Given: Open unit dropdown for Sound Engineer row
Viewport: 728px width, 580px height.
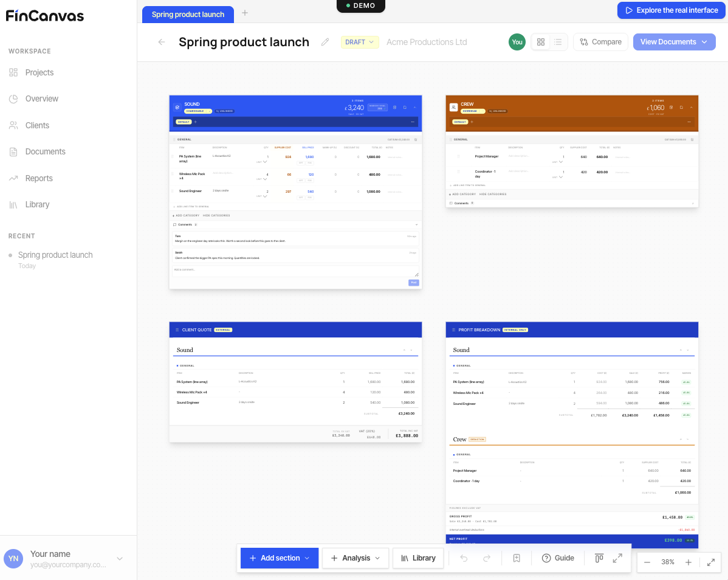Looking at the screenshot, I should pos(263,196).
